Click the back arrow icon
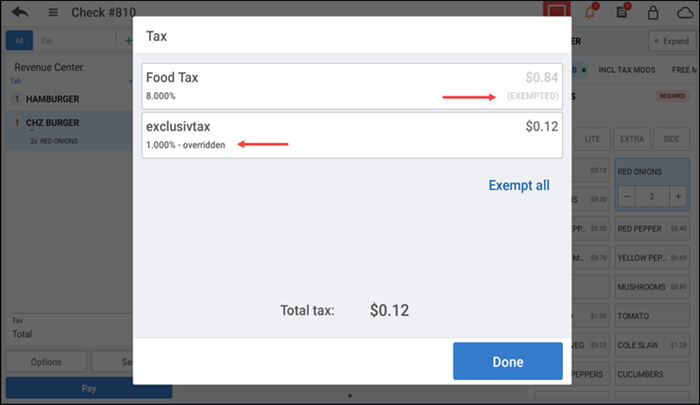Viewport: 700px width, 405px height. coord(20,13)
